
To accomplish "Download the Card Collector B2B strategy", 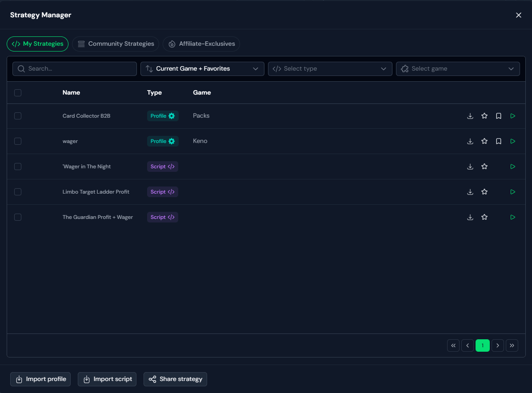I will click(x=470, y=116).
